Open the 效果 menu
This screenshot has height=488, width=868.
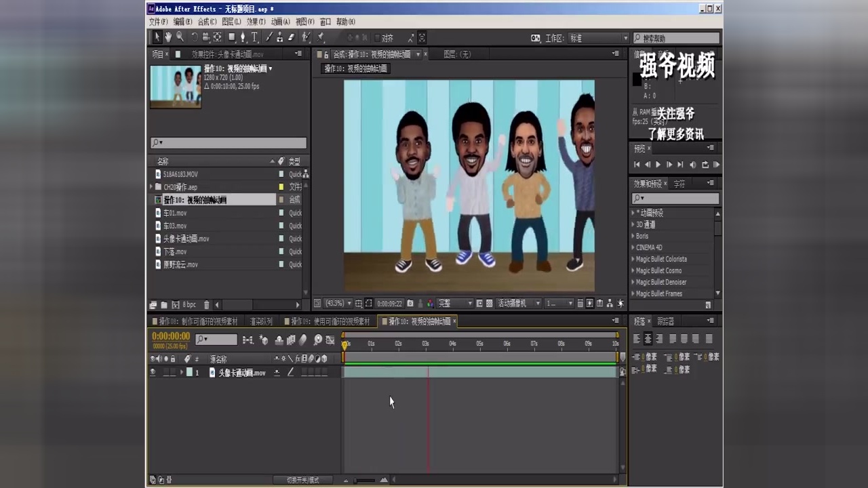(256, 22)
